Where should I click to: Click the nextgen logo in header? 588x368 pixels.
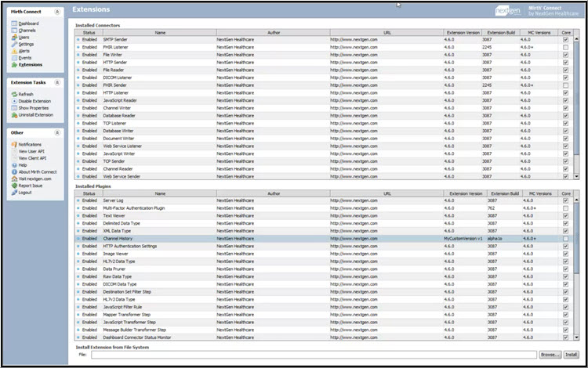click(x=508, y=11)
